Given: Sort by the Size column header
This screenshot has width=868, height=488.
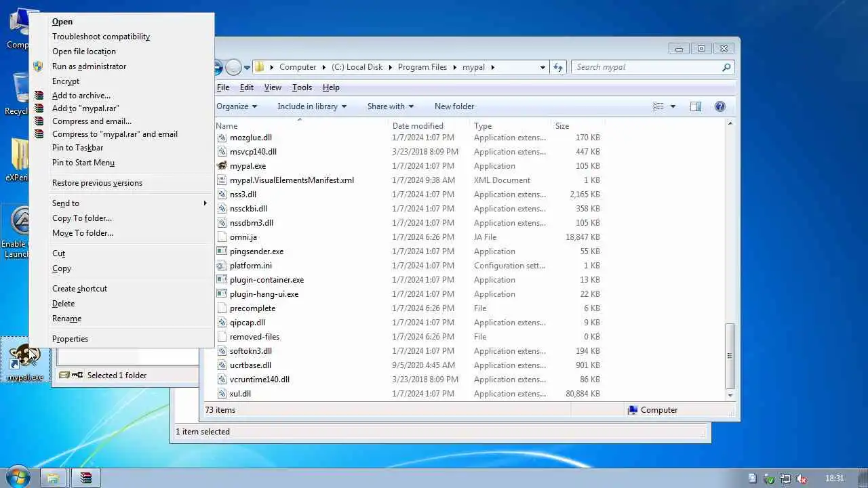Looking at the screenshot, I should [x=578, y=126].
